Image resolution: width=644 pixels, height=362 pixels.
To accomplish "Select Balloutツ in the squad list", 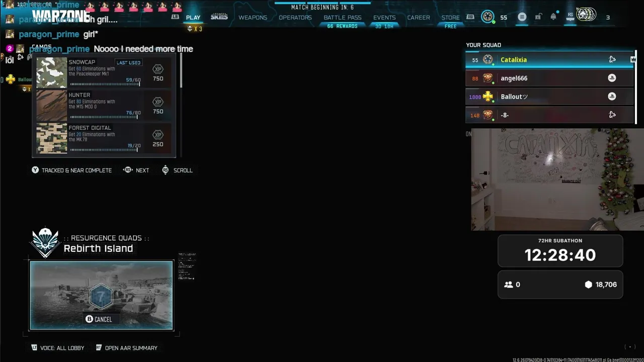I will (549, 97).
